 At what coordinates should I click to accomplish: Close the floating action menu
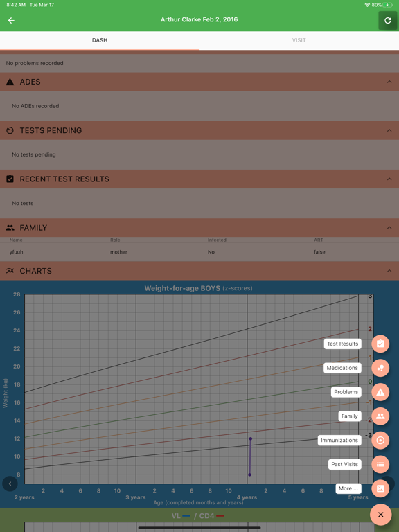pyautogui.click(x=381, y=515)
